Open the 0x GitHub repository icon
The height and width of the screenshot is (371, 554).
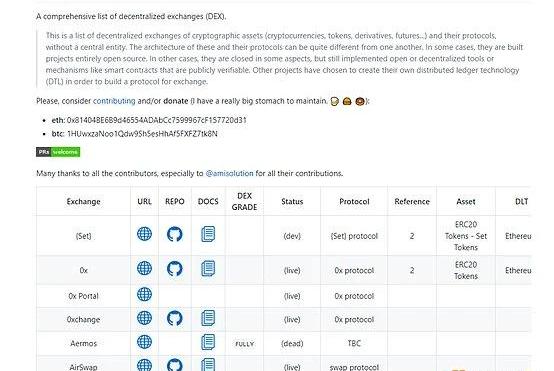(x=175, y=269)
